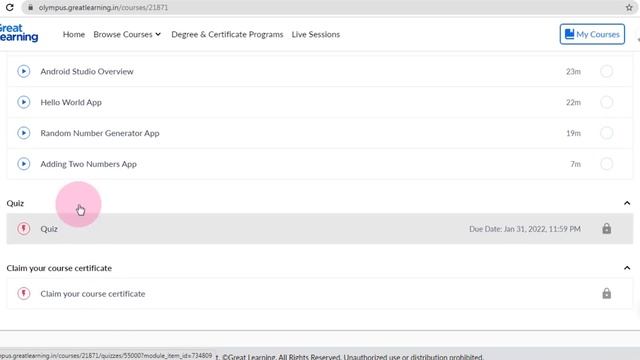Viewport: 640px width, 360px height.
Task: Open the Live Sessions menu item
Action: (316, 34)
